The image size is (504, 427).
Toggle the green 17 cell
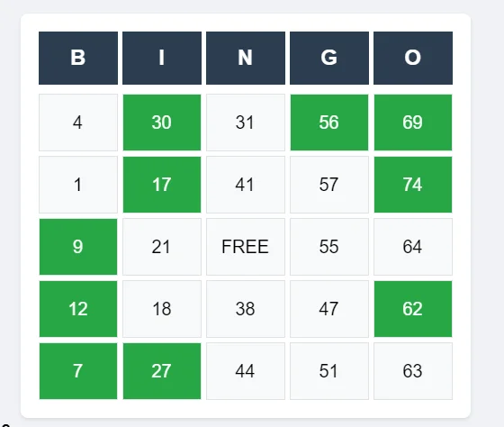[162, 185]
